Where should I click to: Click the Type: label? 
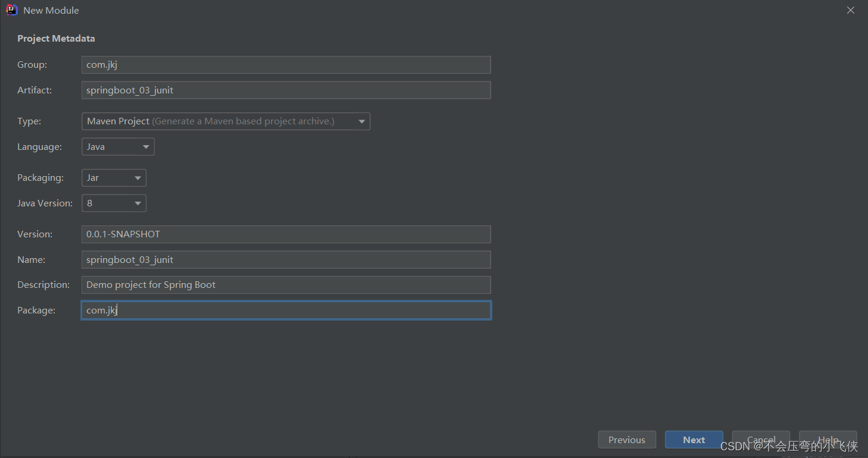click(29, 121)
